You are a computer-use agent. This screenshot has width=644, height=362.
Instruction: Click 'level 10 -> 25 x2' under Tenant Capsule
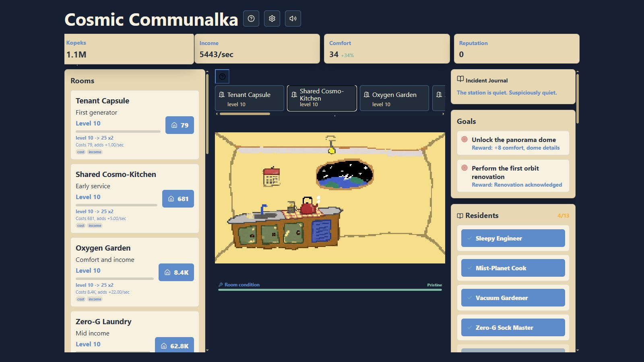pos(95,138)
